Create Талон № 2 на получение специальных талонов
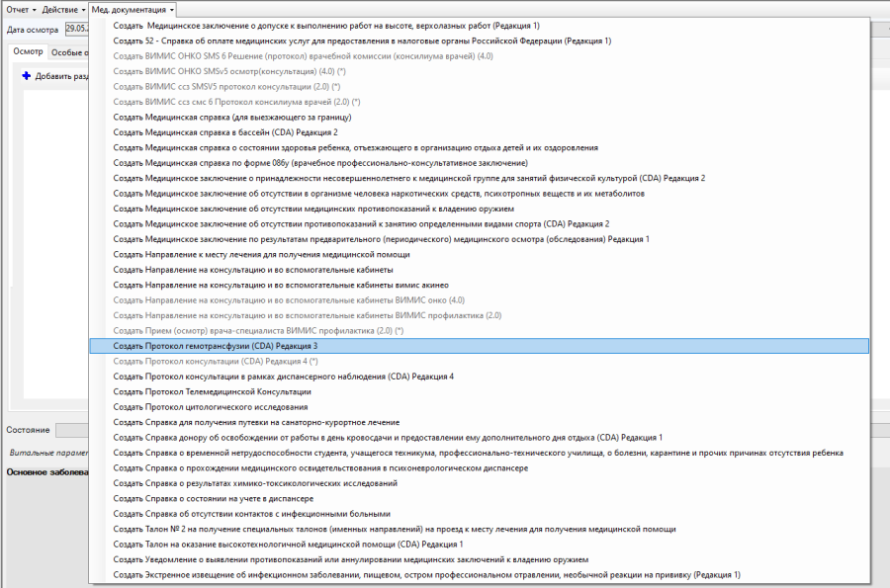 click(x=480, y=530)
